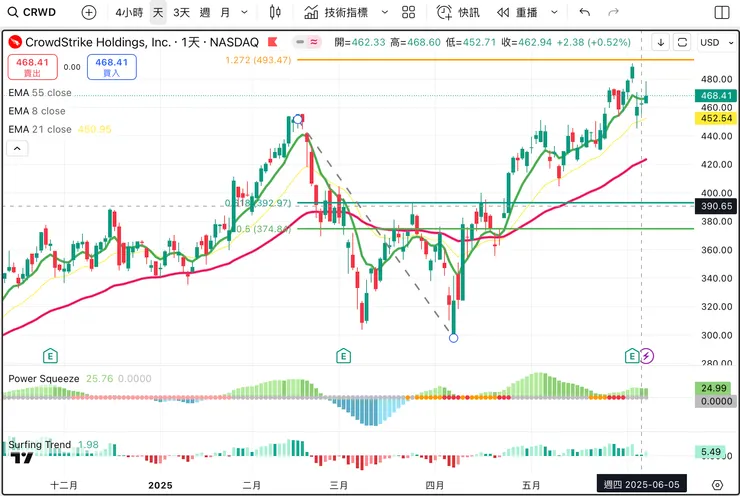Open the March earnings E marker

[x=344, y=356]
